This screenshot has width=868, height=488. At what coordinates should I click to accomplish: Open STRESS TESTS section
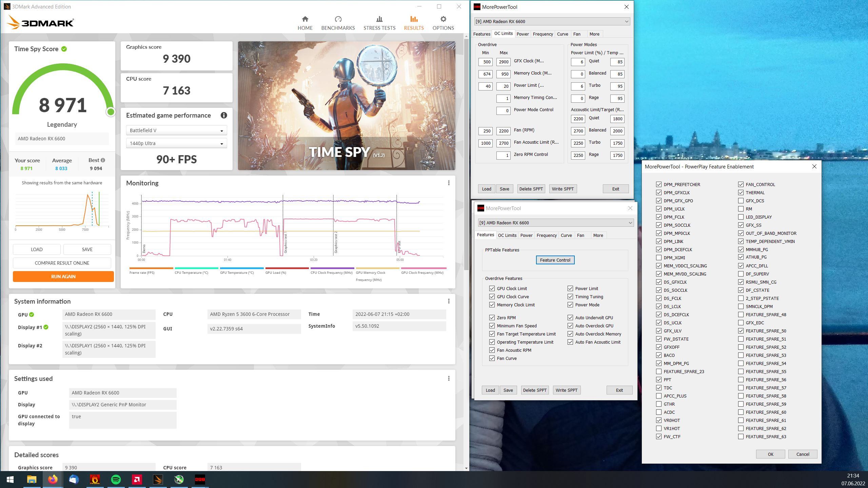379,23
